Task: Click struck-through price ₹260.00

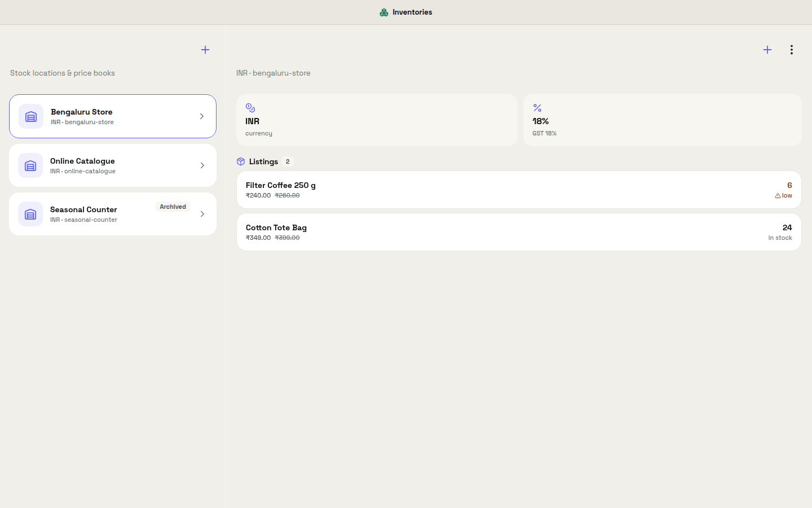Action: 287,195
